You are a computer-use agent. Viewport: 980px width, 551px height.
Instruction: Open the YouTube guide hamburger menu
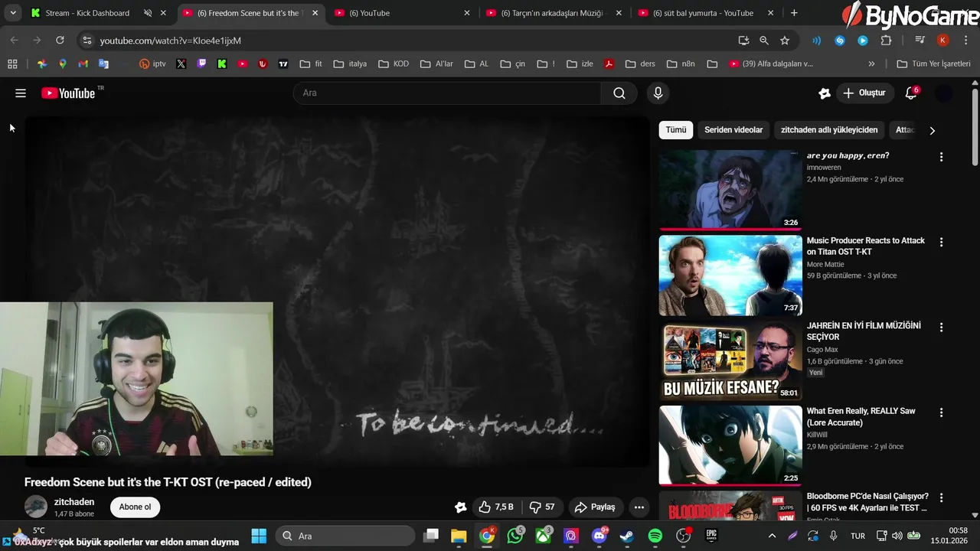point(21,93)
